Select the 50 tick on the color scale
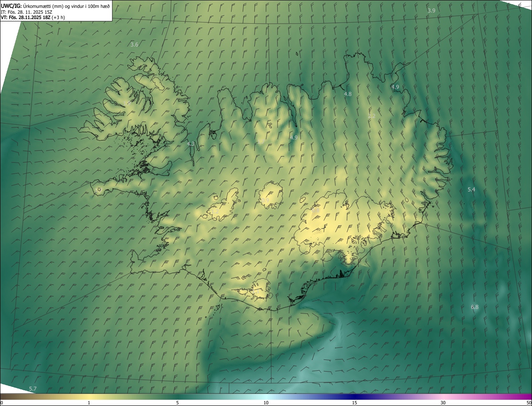This screenshot has width=532, height=406. 529,403
